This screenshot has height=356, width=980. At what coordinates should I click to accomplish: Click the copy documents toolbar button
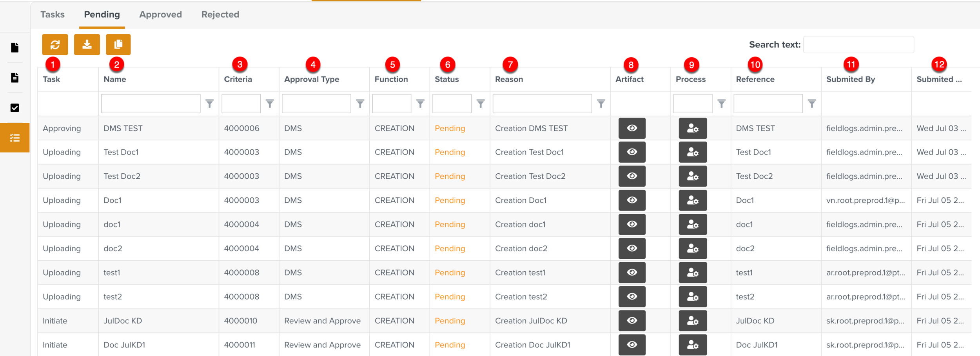pos(118,45)
